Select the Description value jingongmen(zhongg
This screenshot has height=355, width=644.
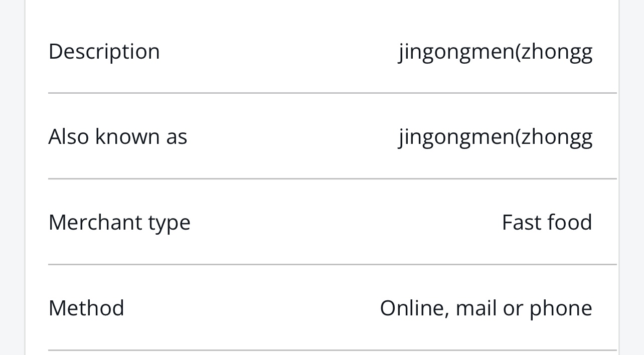click(x=496, y=51)
